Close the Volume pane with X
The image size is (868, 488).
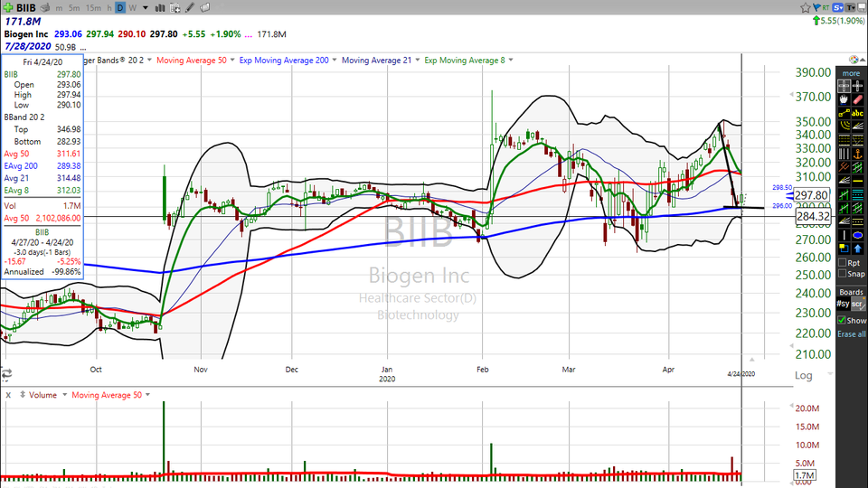click(8, 395)
